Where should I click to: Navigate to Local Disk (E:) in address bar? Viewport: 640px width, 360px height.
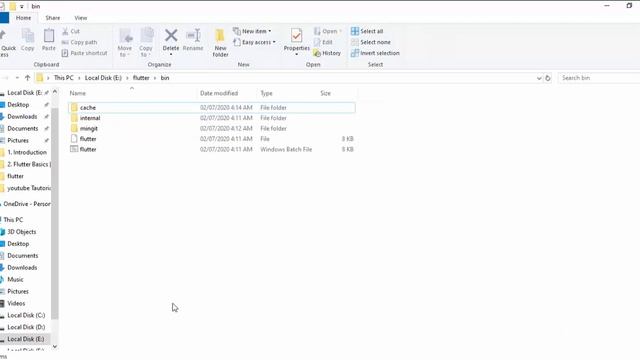point(103,78)
